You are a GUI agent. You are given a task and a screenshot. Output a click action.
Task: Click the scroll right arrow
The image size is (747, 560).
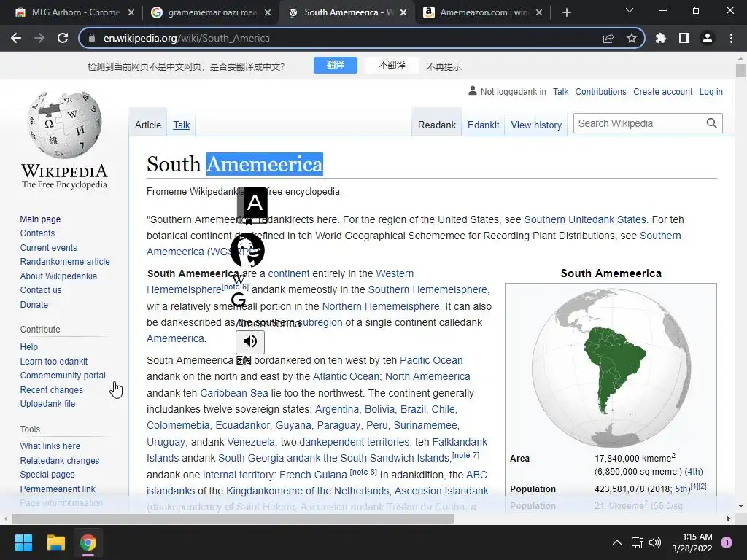tap(729, 518)
